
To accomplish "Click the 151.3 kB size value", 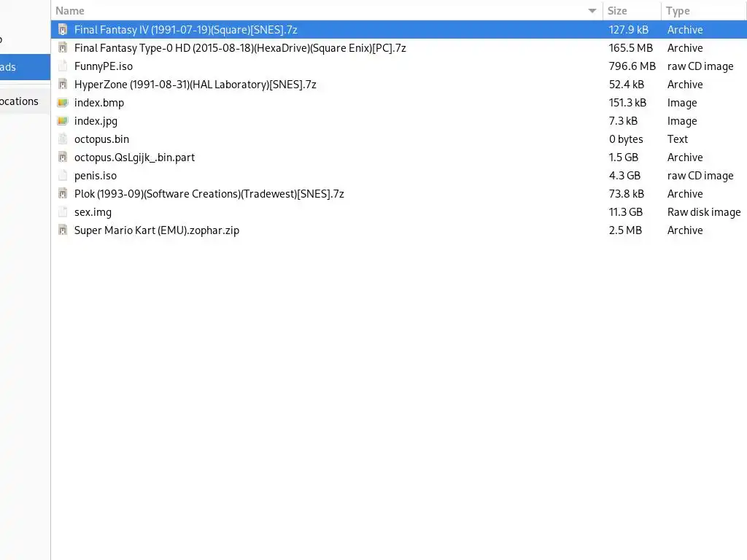I will tap(627, 102).
